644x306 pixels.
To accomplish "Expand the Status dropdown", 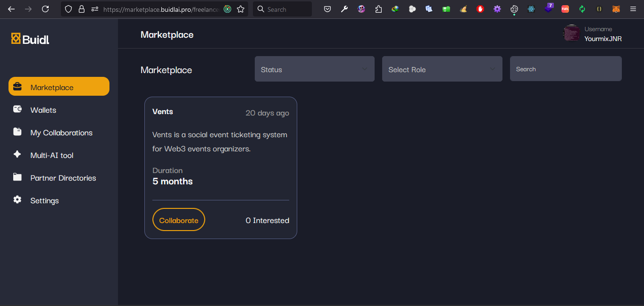I will point(314,69).
